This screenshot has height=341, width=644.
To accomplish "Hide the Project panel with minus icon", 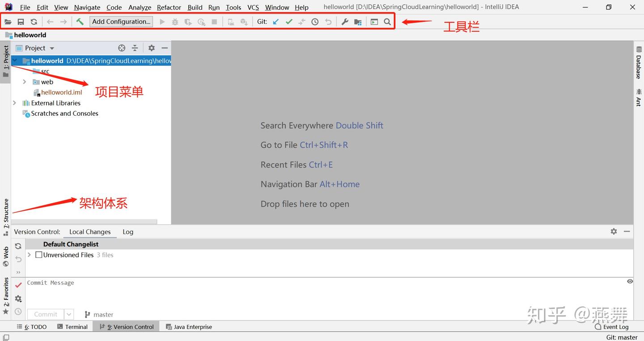I will point(165,48).
